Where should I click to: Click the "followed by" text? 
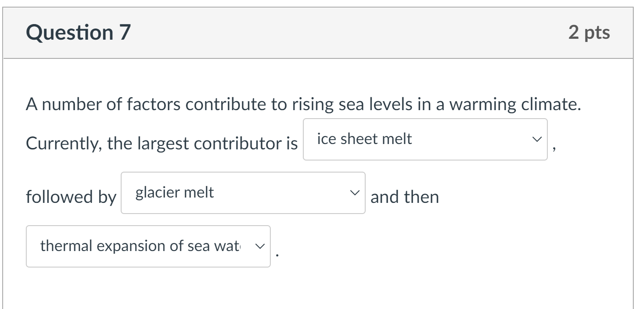(x=71, y=197)
